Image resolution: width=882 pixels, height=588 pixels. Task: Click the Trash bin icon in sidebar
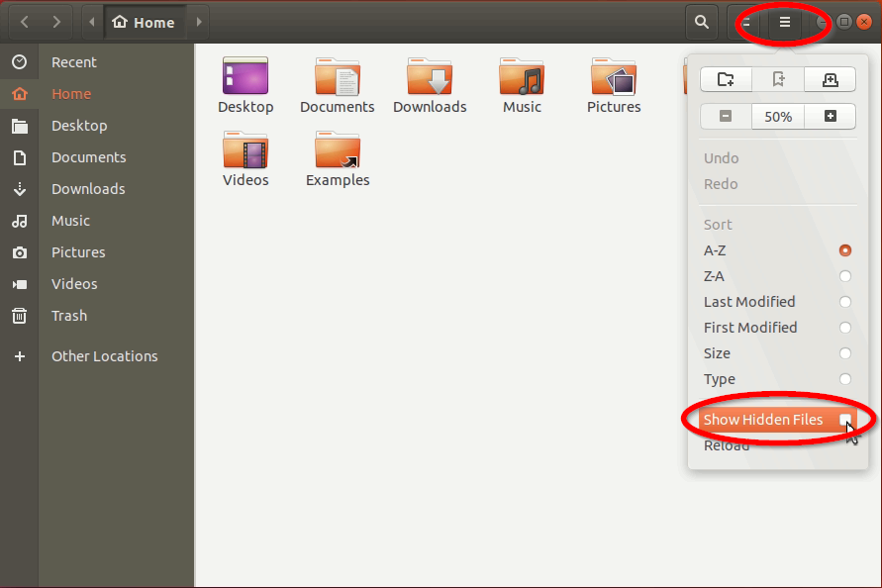[19, 316]
